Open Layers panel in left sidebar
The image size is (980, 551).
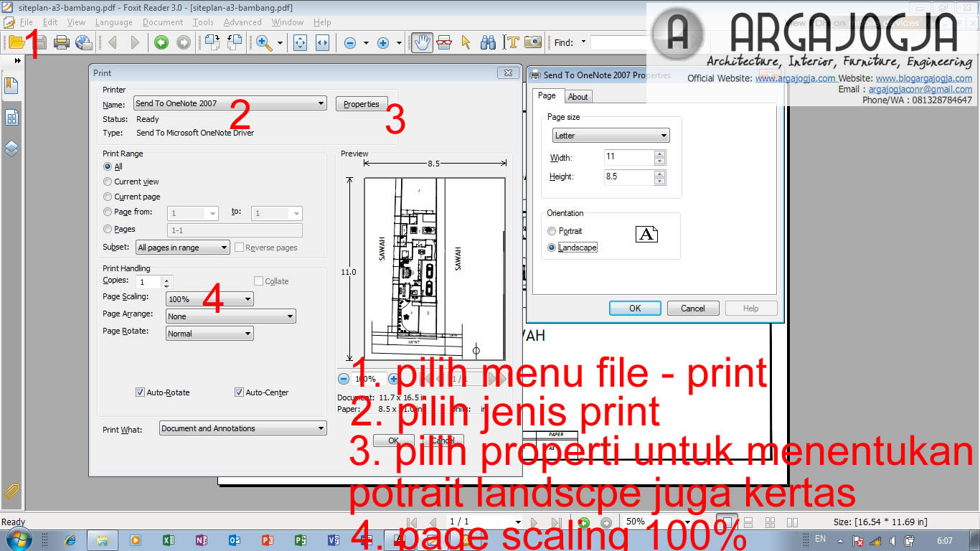tap(11, 149)
